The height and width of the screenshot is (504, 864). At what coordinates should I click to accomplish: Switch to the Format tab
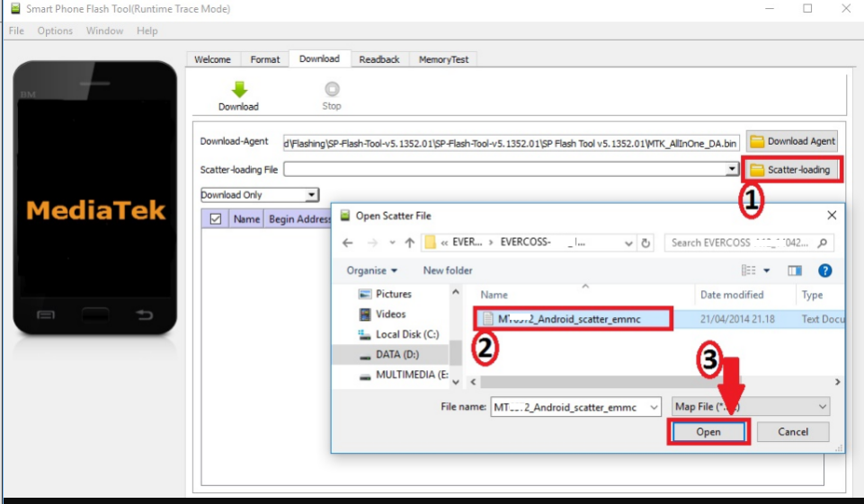(x=265, y=59)
